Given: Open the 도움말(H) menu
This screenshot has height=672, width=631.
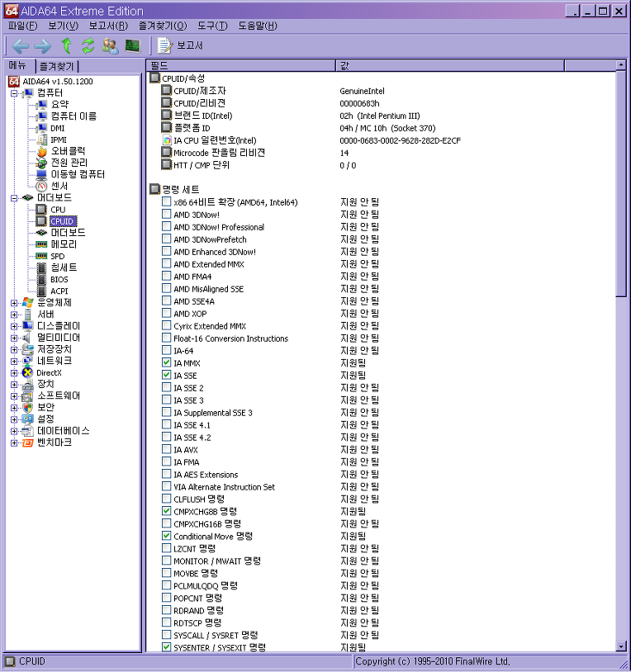Looking at the screenshot, I should pyautogui.click(x=258, y=26).
